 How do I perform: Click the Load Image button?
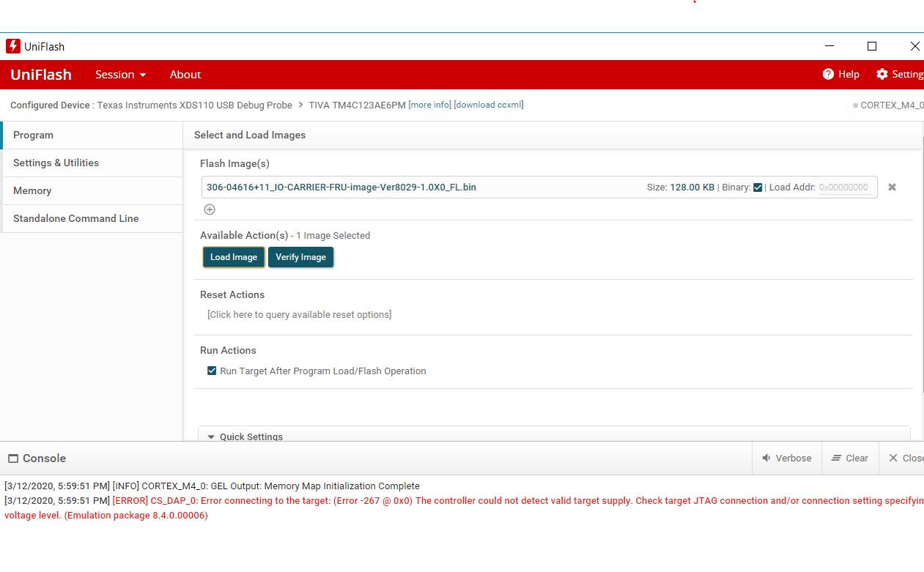pyautogui.click(x=234, y=257)
